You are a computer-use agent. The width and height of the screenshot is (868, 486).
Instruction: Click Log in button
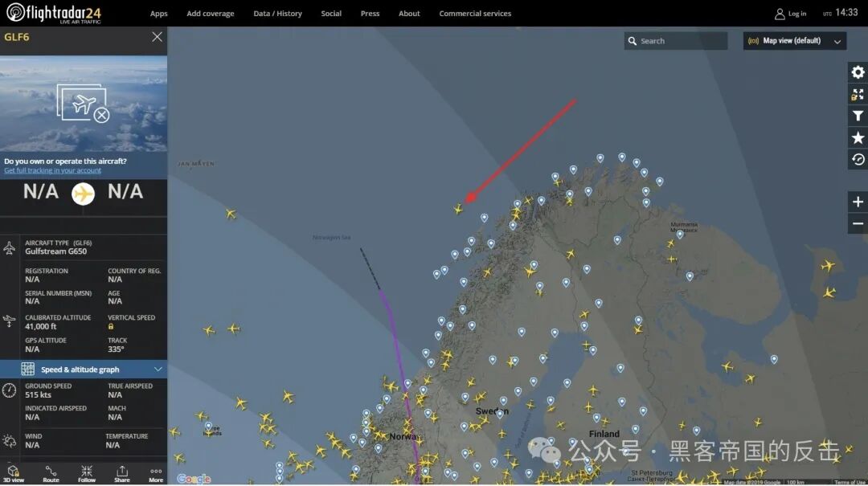(791, 14)
